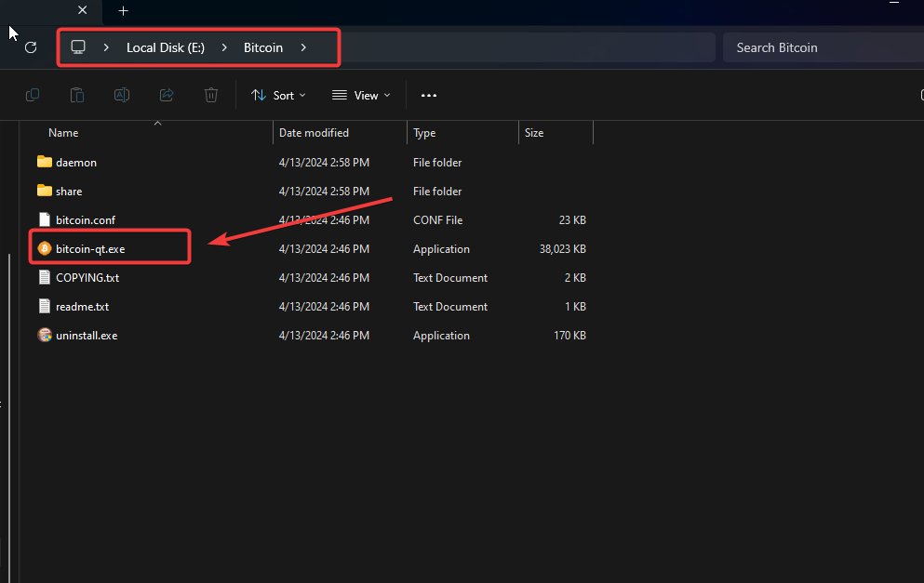Click the Paste icon in toolbar
The image size is (924, 583).
(77, 95)
